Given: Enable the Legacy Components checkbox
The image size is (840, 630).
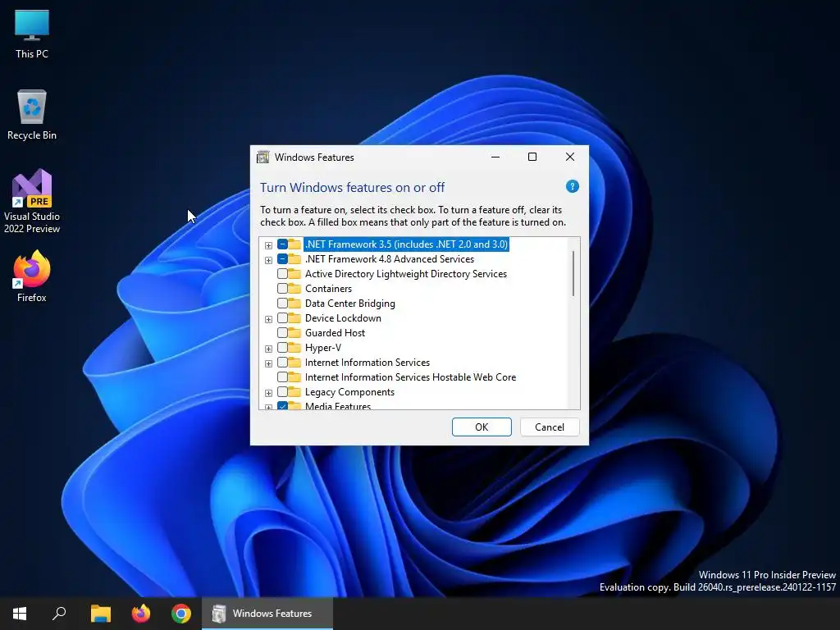Looking at the screenshot, I should pos(282,392).
